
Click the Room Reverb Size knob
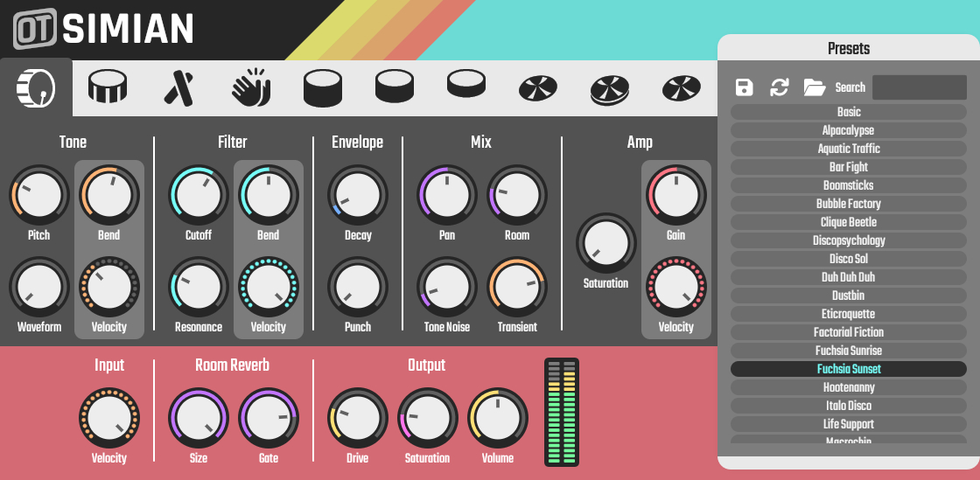[x=198, y=418]
